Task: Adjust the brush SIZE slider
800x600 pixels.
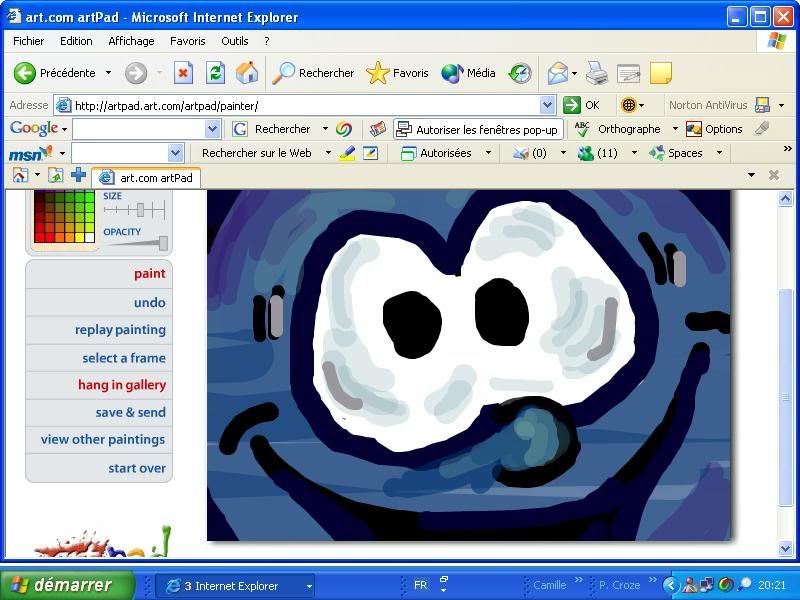Action: 141,210
